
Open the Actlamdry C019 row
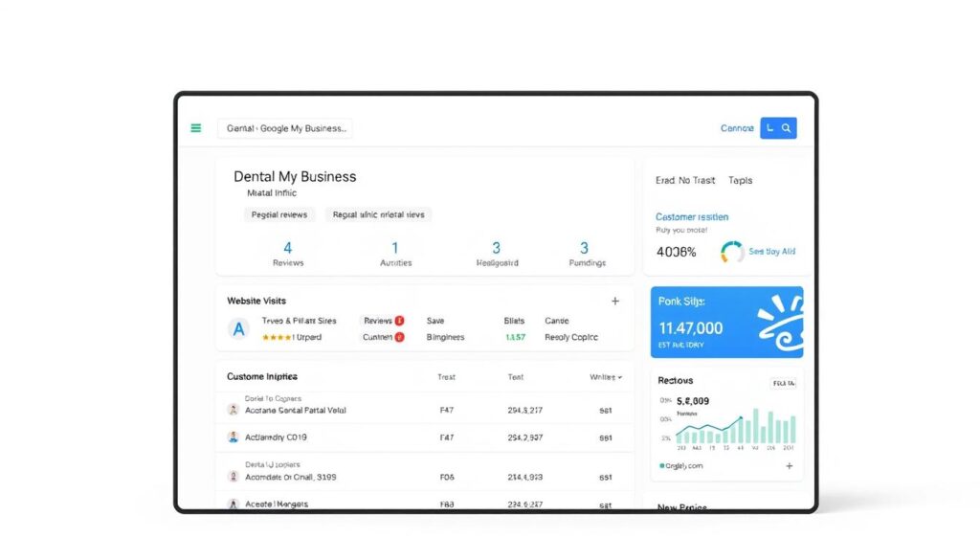point(424,437)
